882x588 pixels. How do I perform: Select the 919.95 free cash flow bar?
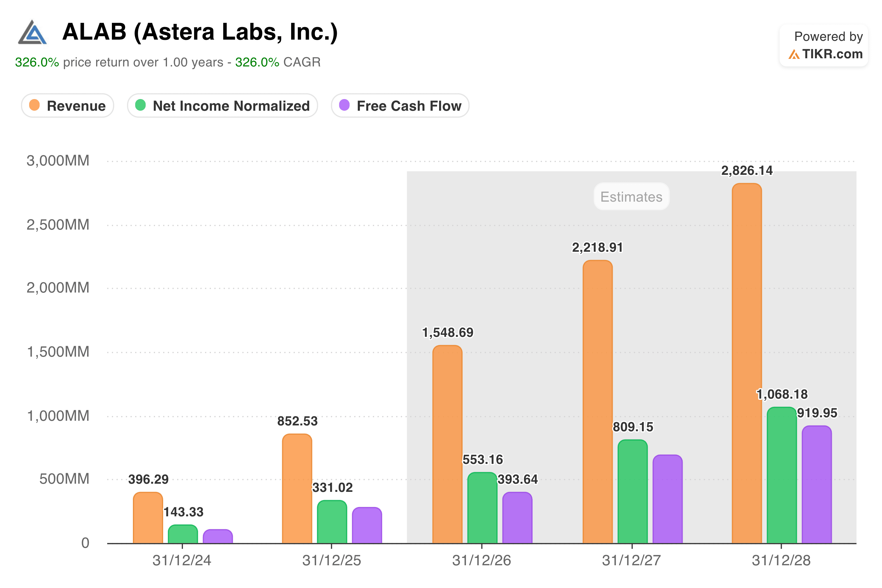click(x=817, y=485)
